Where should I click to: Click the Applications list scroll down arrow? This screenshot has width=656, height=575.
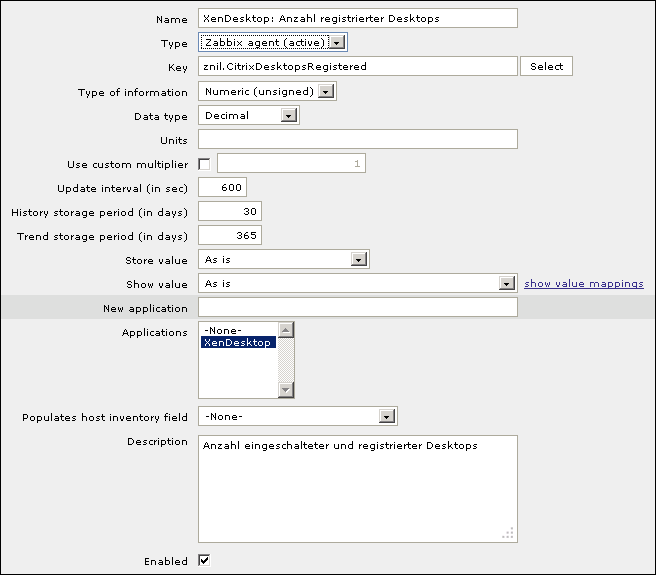[286, 390]
